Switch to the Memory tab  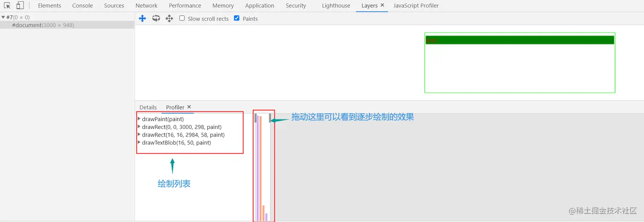pos(223,6)
